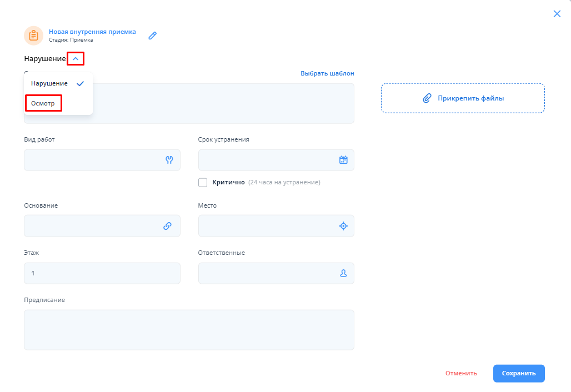Click the person icon in Ответственные field
Screen dimensions: 571x392
click(x=343, y=273)
